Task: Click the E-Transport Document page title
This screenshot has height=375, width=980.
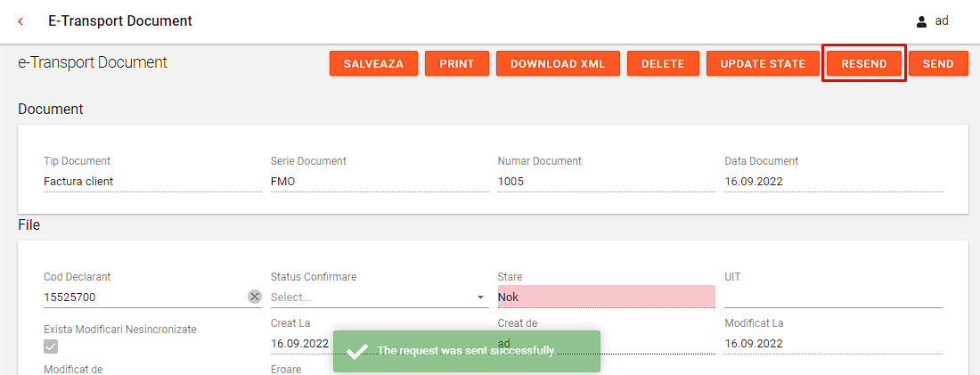Action: point(120,20)
